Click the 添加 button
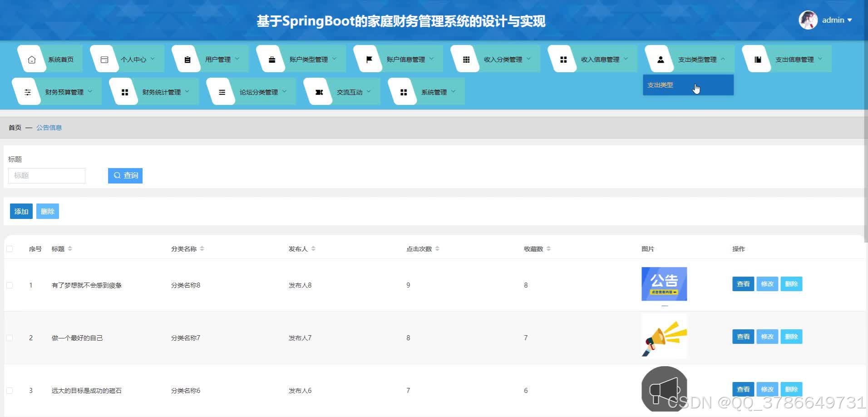The width and height of the screenshot is (868, 417). [21, 211]
